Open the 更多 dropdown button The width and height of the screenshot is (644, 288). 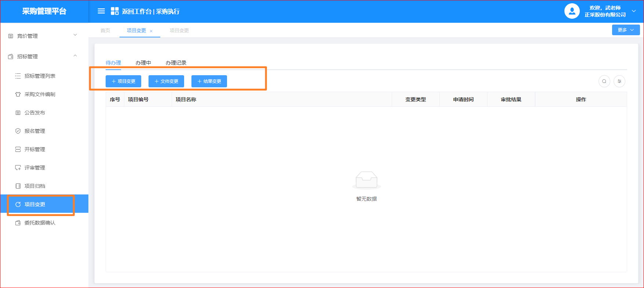click(626, 30)
